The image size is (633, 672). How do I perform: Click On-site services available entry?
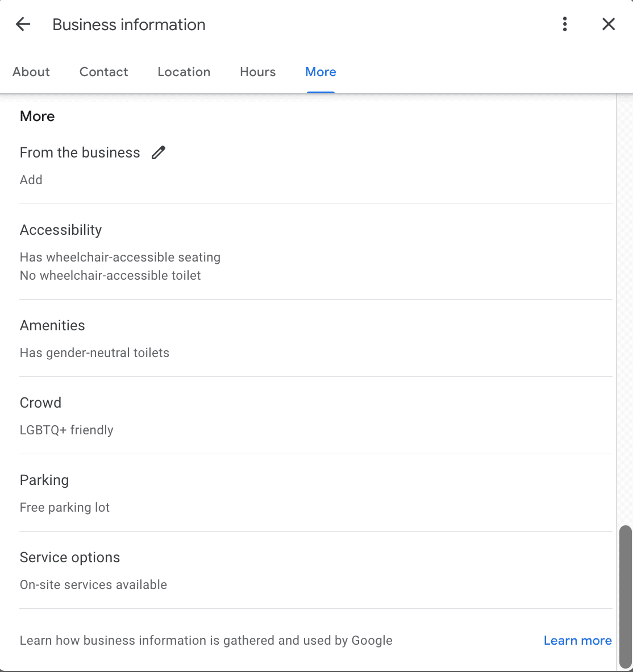tap(93, 584)
